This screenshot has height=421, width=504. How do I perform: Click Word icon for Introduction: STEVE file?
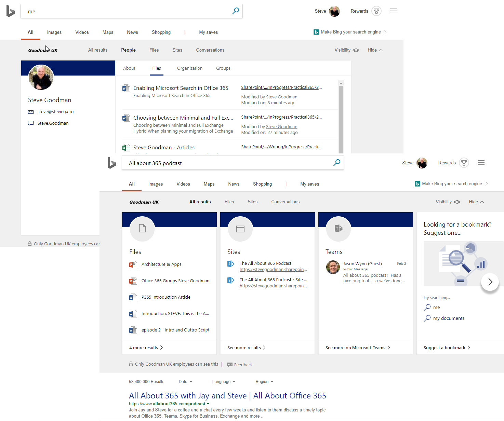tap(133, 314)
